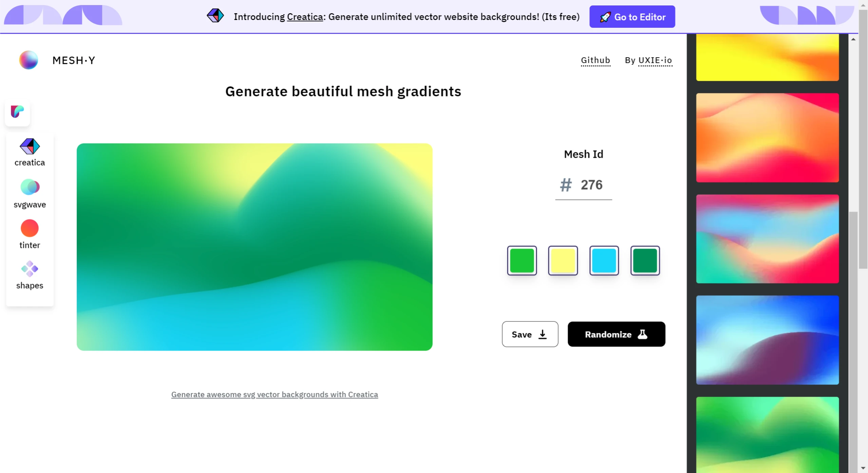Select the pink and orange gradient thumbnail
Viewport: 868px width, 473px height.
767,137
